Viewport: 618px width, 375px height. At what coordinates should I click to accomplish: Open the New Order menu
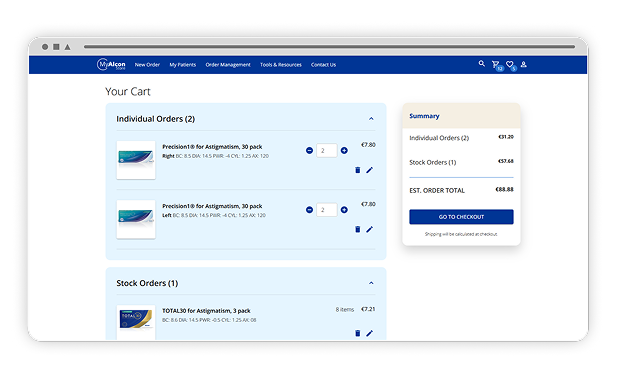[147, 65]
